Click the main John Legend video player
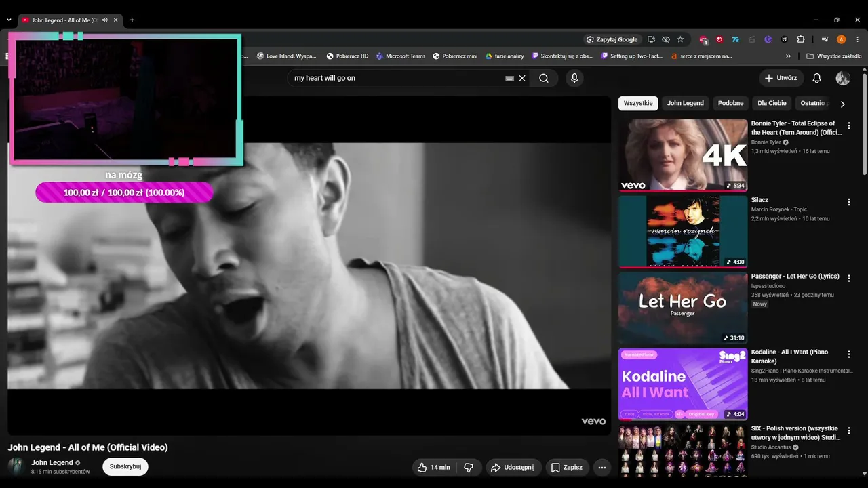The height and width of the screenshot is (488, 868). [309, 266]
